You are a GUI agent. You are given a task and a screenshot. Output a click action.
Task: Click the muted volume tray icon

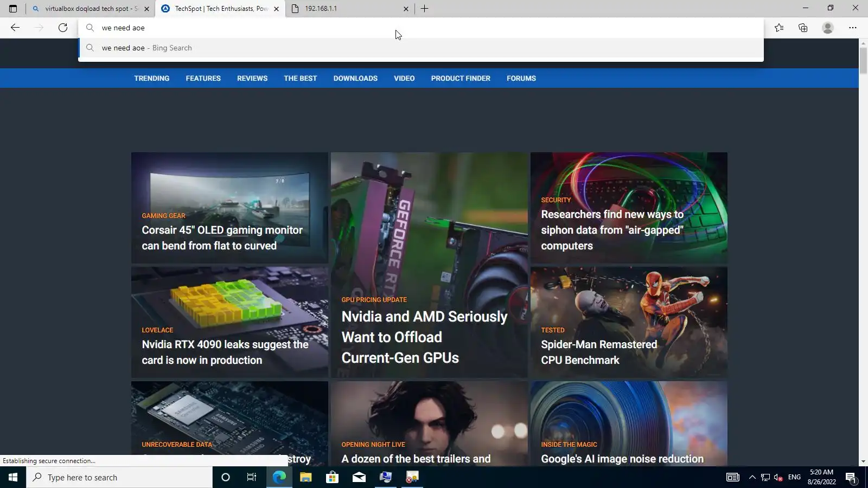(x=778, y=477)
